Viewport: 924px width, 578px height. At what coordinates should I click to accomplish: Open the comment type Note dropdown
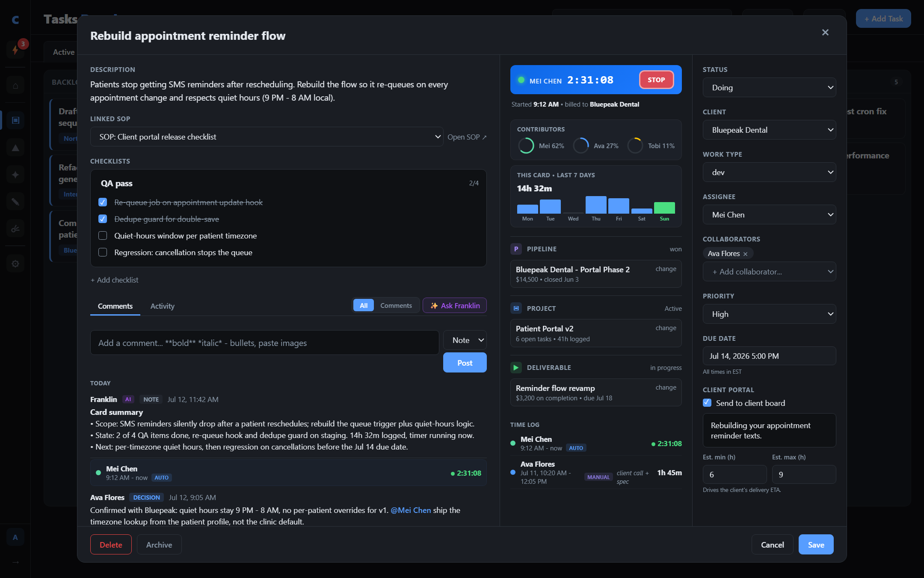pyautogui.click(x=465, y=340)
